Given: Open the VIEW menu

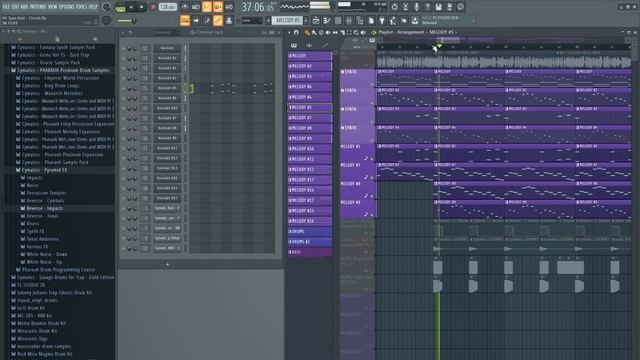Looking at the screenshot, I should tap(53, 7).
